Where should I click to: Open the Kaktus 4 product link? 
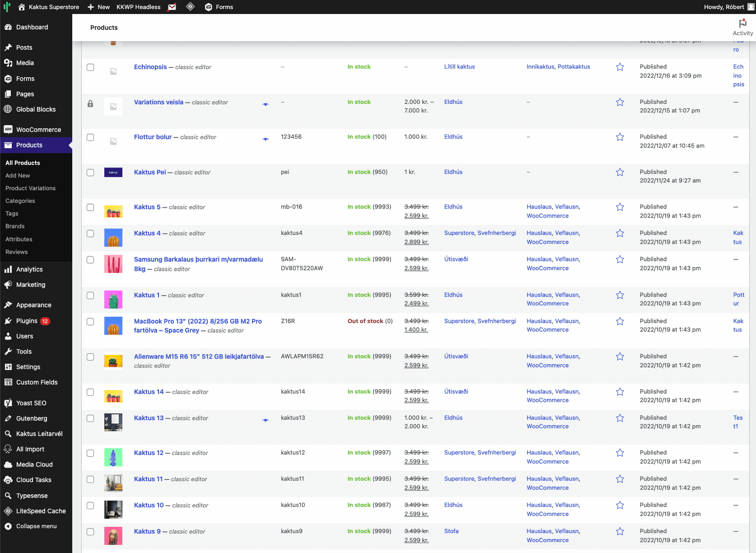(x=147, y=233)
